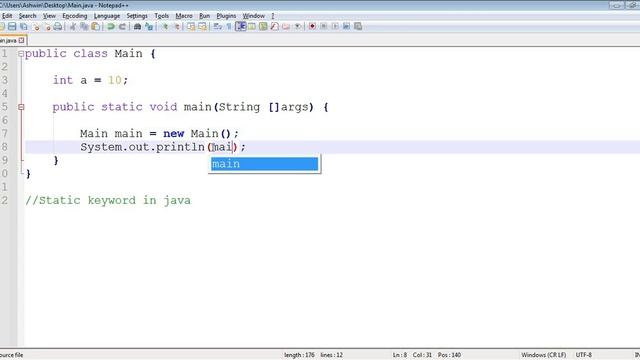The image size is (640, 360).
Task: Start macro recording with red record icon
Action: (x=312, y=27)
